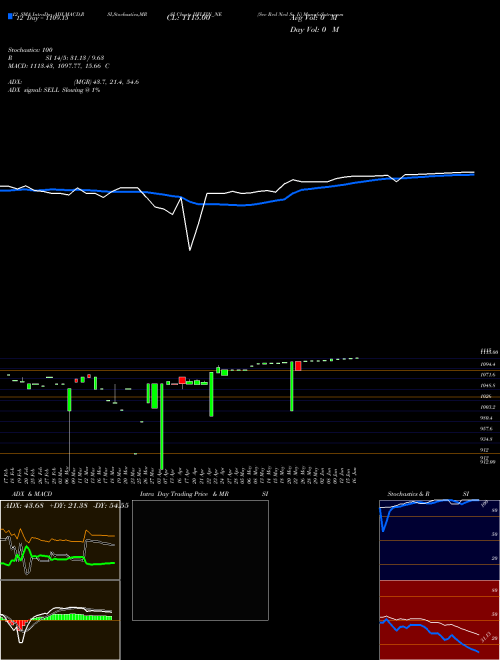The width and height of the screenshot is (500, 660).
Task: Click the sharp white price-line dip in main chart
Action: (x=190, y=225)
